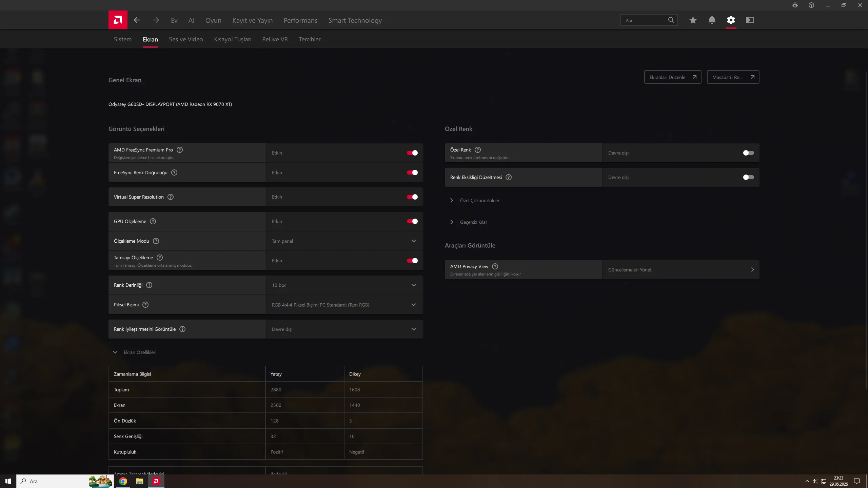Turn off GPU Ölçekleme switch
The image size is (868, 488).
[x=412, y=221]
